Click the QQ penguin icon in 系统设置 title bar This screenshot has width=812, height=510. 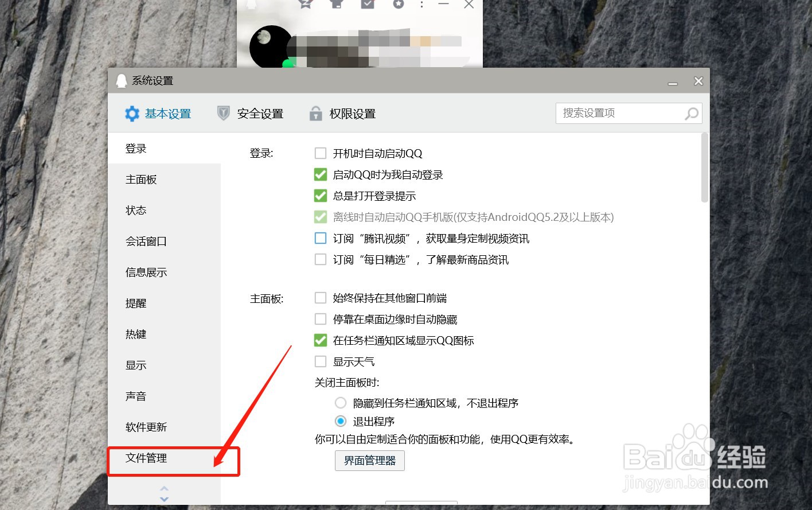(x=121, y=81)
